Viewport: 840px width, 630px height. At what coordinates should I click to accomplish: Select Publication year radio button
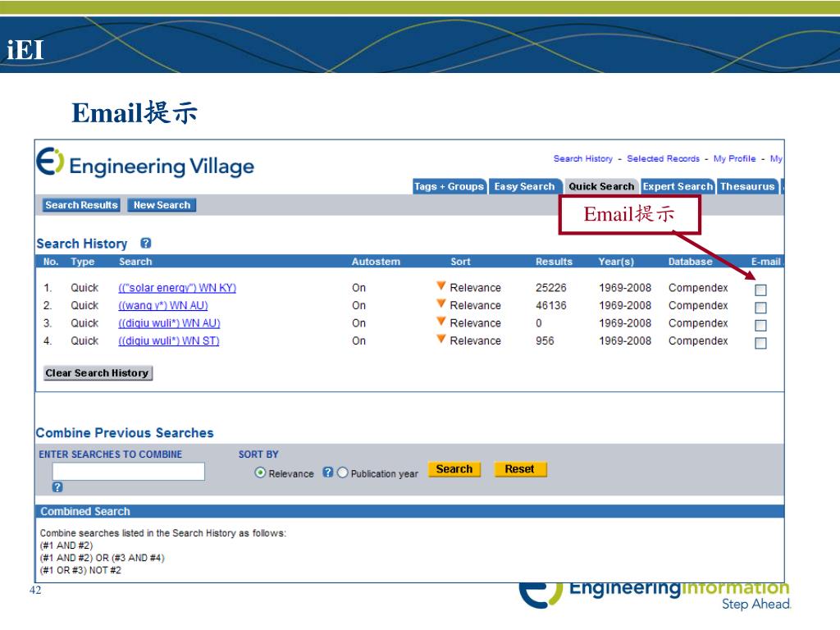pos(342,472)
